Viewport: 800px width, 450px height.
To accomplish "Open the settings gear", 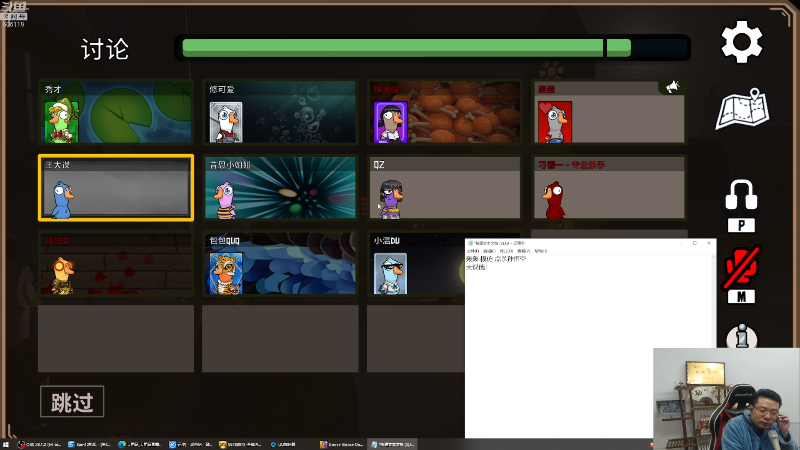I will coord(741,42).
